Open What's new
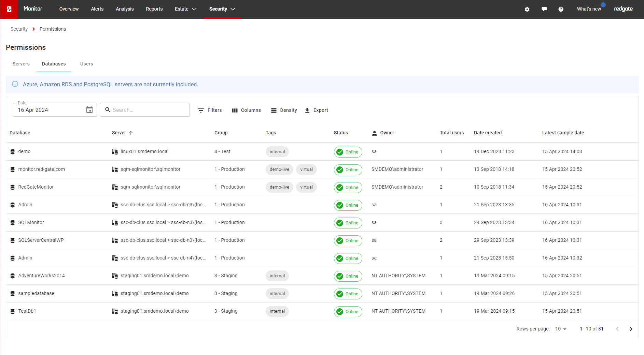 click(589, 9)
